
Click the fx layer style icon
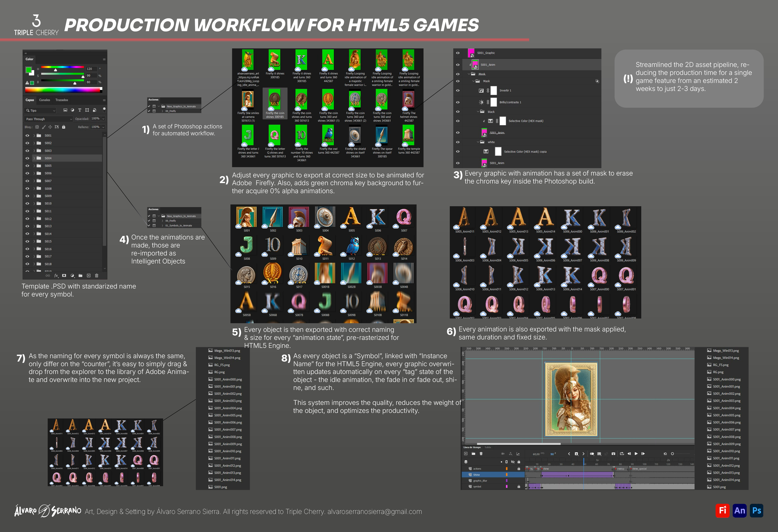click(56, 275)
